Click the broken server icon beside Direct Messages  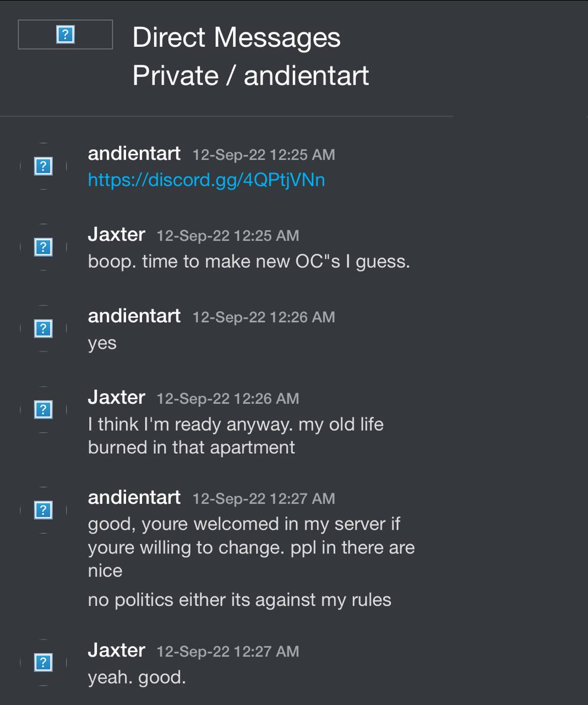tap(66, 35)
